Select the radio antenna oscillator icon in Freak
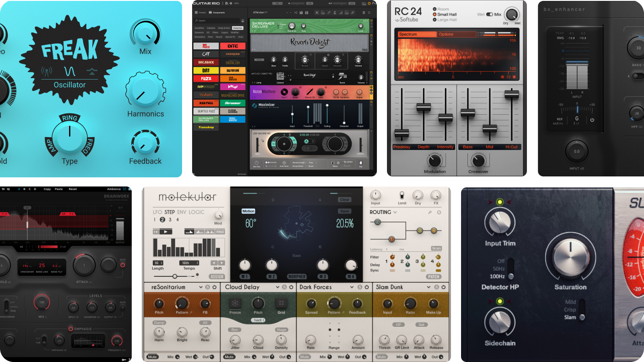 coord(47,71)
